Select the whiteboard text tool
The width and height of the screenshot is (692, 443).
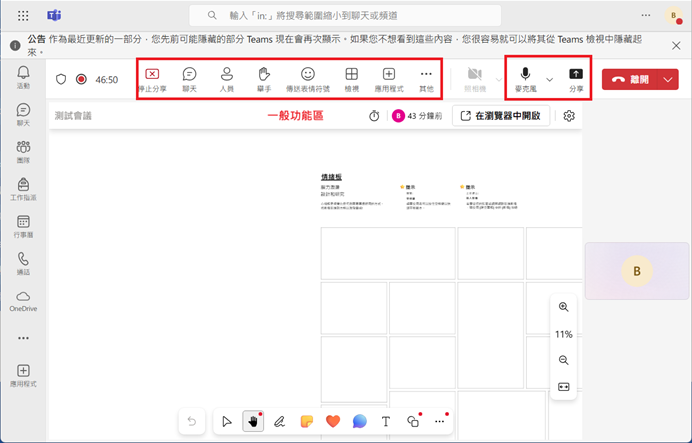coord(386,422)
